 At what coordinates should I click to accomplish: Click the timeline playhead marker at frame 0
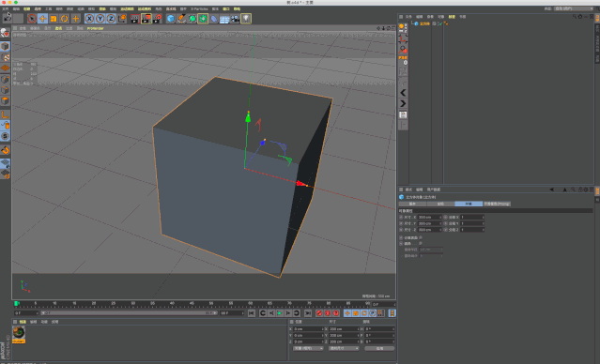[x=17, y=304]
